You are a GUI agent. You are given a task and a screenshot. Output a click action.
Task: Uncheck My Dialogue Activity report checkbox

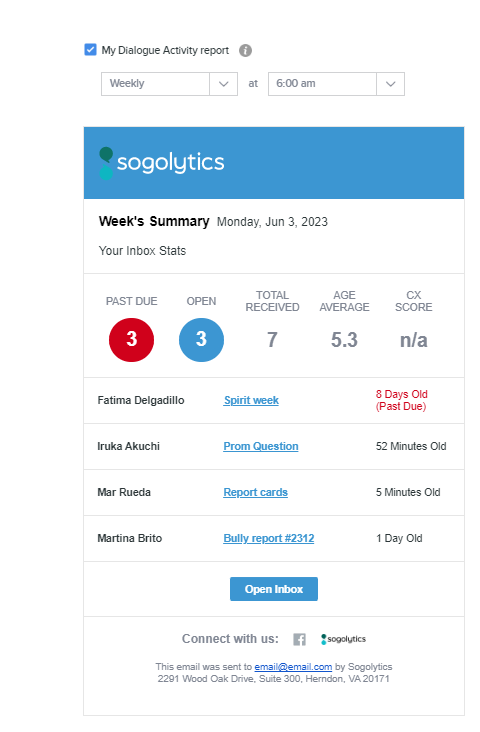point(90,50)
